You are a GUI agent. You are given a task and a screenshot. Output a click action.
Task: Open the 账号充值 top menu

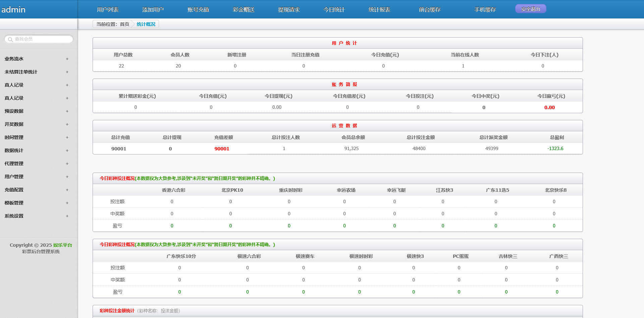pos(198,9)
